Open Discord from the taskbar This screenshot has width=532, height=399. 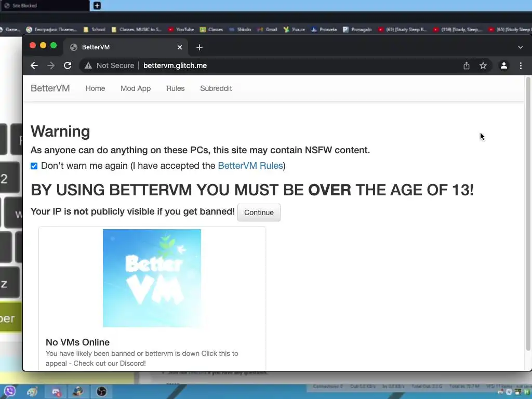point(56,392)
